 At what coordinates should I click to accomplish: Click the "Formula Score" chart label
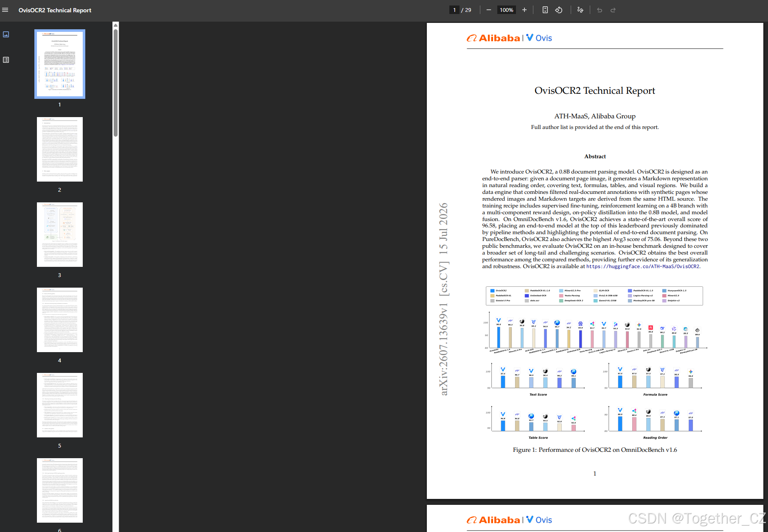click(x=655, y=395)
